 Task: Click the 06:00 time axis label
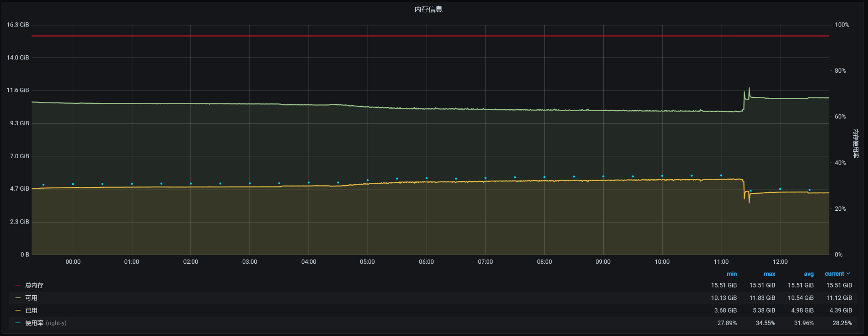[x=426, y=262]
